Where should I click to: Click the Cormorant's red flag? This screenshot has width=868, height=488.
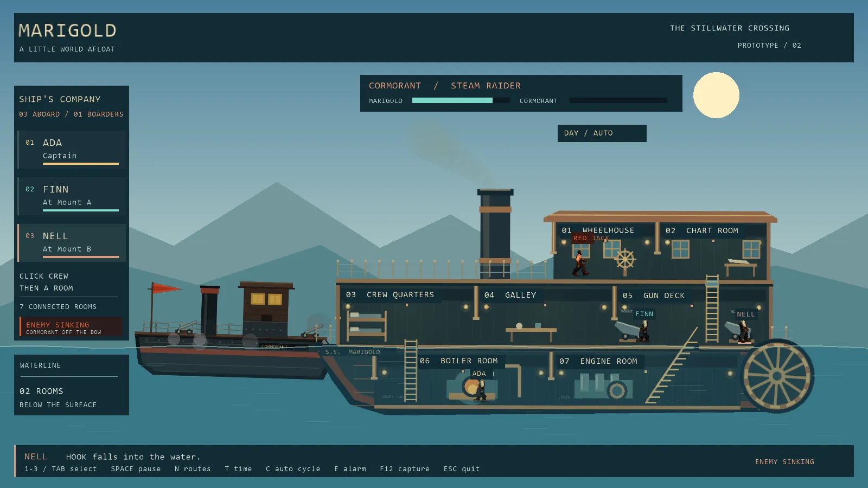coord(167,288)
